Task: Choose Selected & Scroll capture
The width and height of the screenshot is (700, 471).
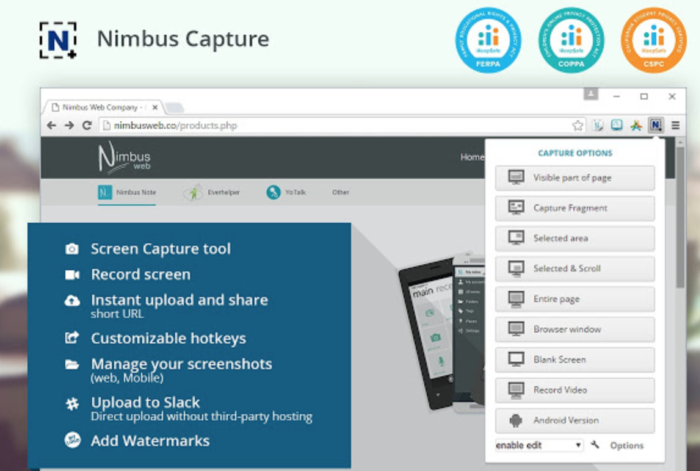Action: (x=575, y=269)
